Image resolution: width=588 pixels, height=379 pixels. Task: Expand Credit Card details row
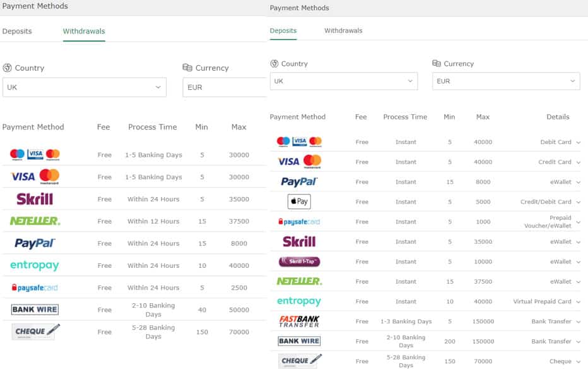click(579, 162)
